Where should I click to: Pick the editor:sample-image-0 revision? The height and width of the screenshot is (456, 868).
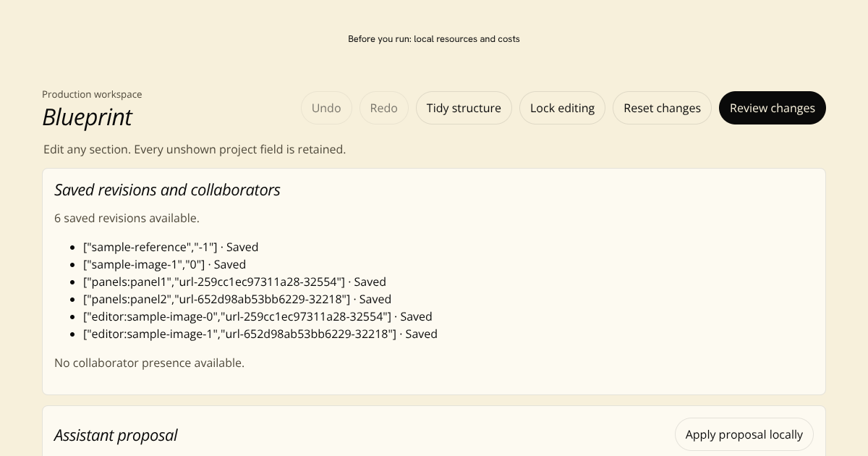pos(258,316)
